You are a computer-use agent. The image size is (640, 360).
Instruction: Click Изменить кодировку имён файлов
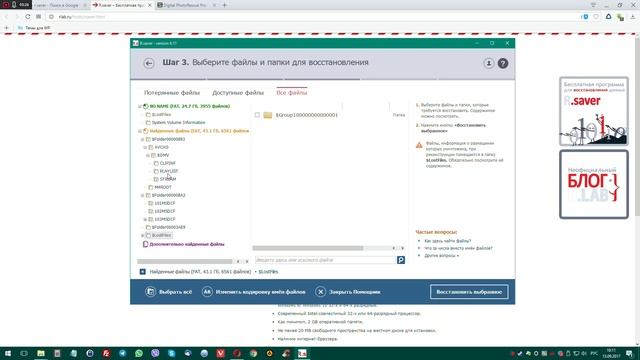pos(253,292)
